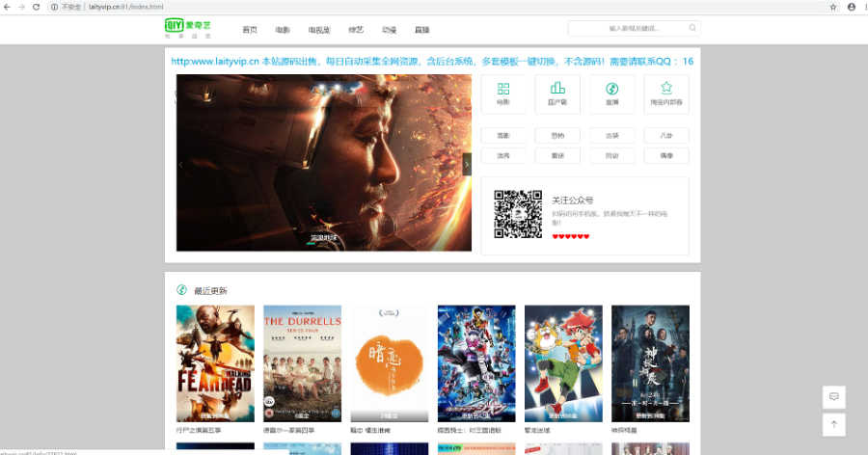The width and height of the screenshot is (868, 455).
Task: Select the 童话 genre button
Action: [557, 155]
